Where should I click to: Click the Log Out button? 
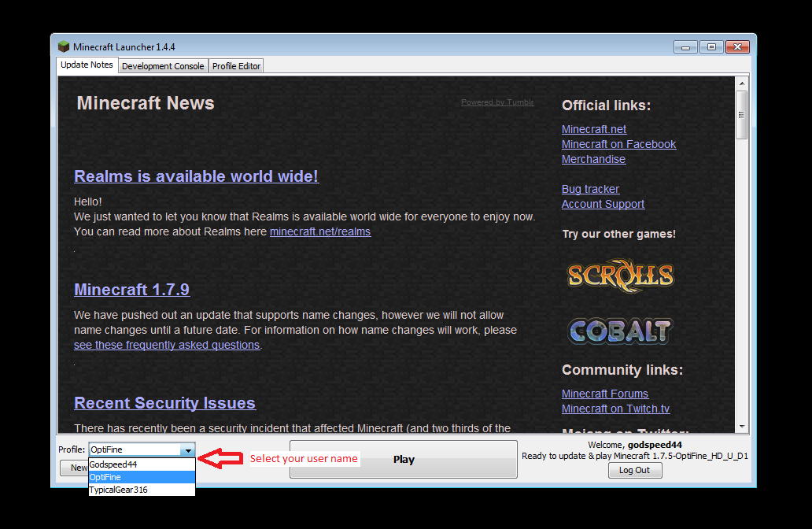tap(634, 470)
